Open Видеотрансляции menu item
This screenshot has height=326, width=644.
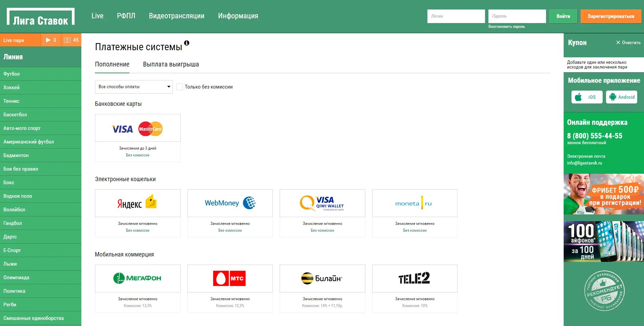tap(177, 16)
